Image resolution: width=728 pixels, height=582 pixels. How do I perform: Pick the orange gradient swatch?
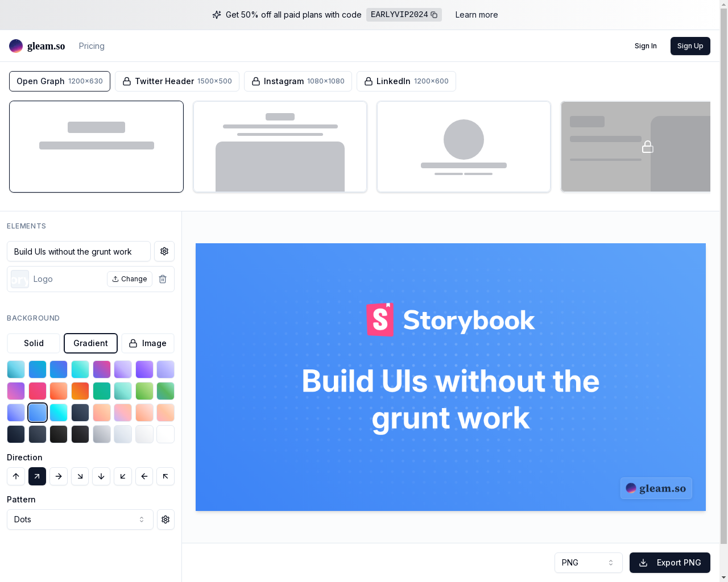coord(80,391)
